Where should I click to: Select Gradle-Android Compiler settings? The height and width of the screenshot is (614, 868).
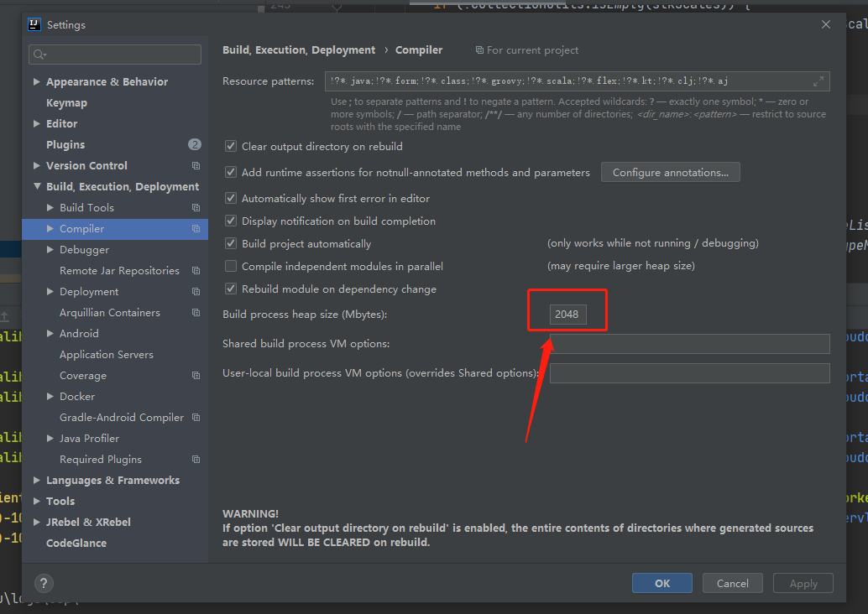click(x=121, y=417)
